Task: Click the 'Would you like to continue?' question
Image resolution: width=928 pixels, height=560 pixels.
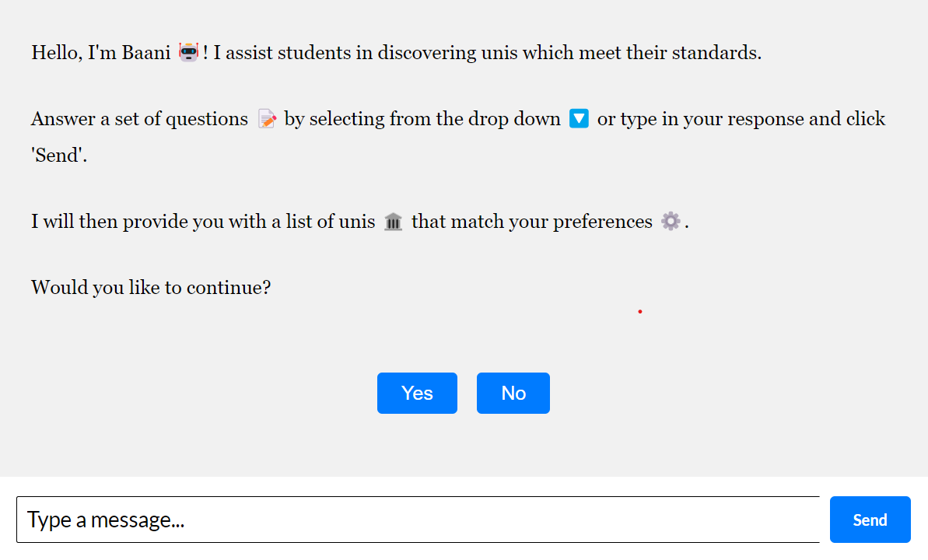Action: (151, 288)
